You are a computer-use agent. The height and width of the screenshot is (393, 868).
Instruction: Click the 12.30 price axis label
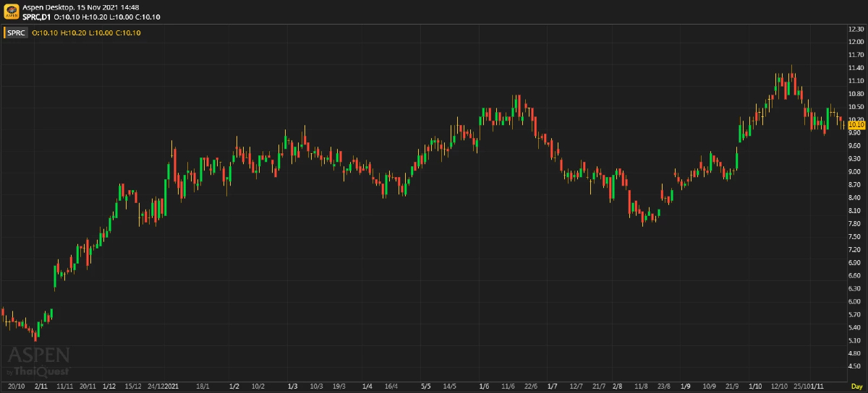click(x=856, y=29)
